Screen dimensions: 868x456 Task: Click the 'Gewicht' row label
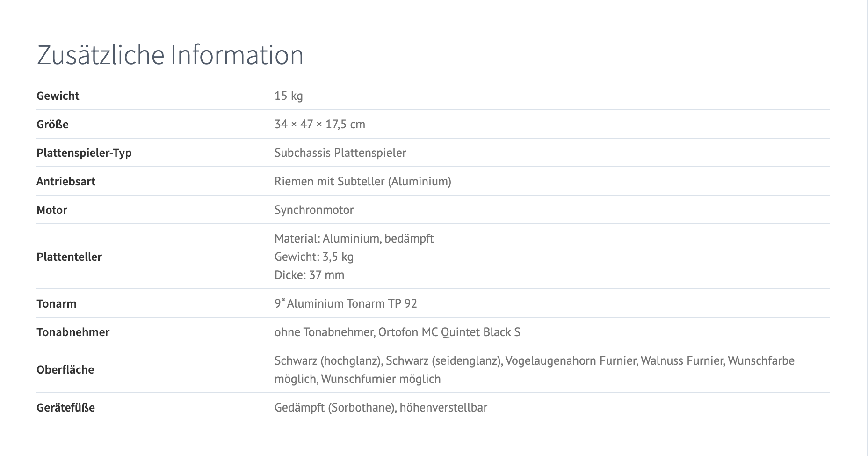click(58, 96)
